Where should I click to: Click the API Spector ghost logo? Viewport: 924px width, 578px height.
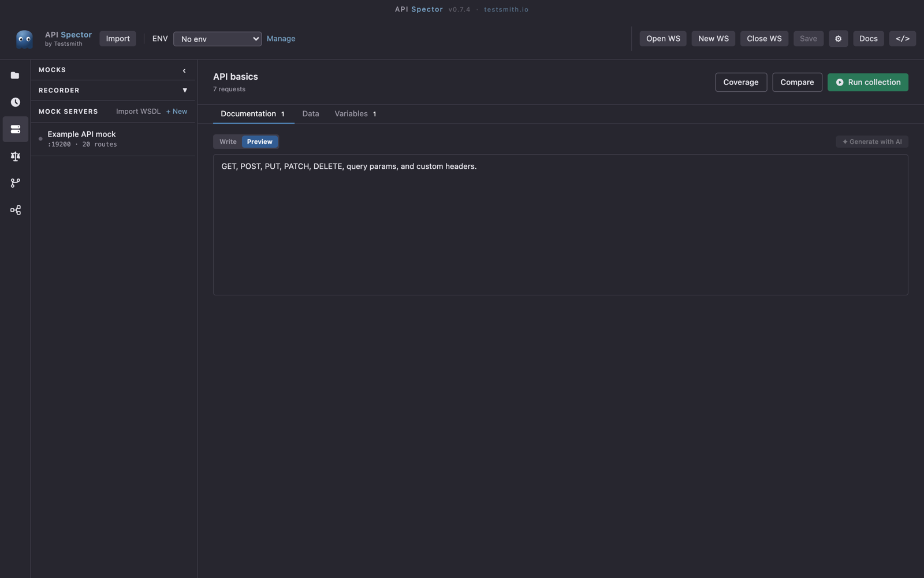(x=24, y=39)
